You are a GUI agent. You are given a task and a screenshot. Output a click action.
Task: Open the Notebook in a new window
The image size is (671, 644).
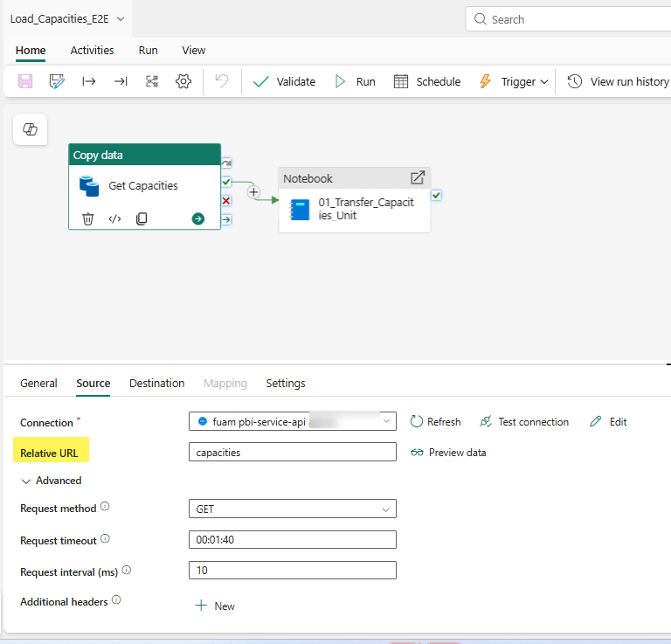pyautogui.click(x=418, y=177)
